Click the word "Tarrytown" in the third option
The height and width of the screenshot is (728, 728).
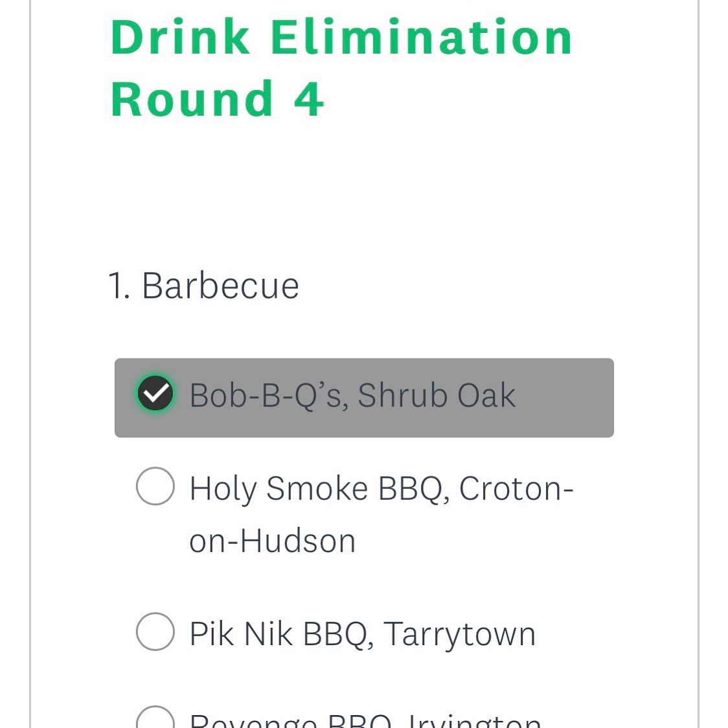click(x=459, y=634)
